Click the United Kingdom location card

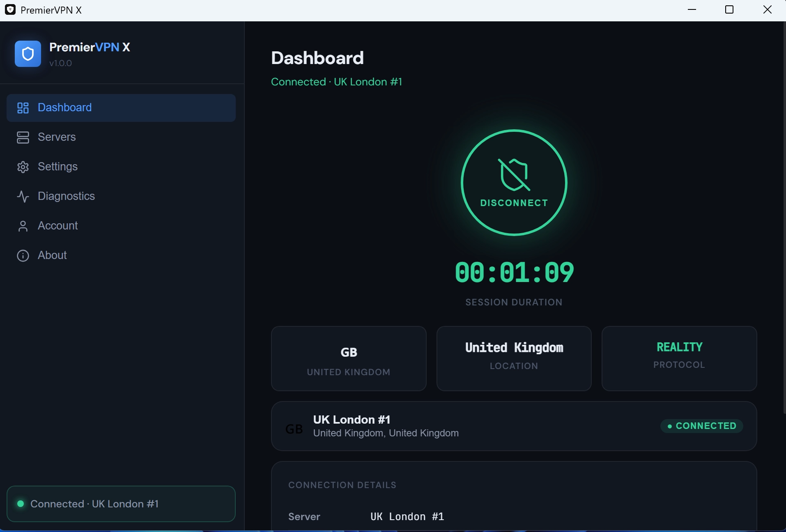coord(513,358)
